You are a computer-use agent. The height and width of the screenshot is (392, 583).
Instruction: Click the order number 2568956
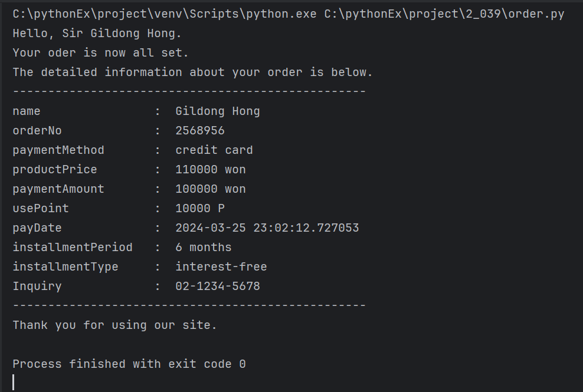(200, 130)
